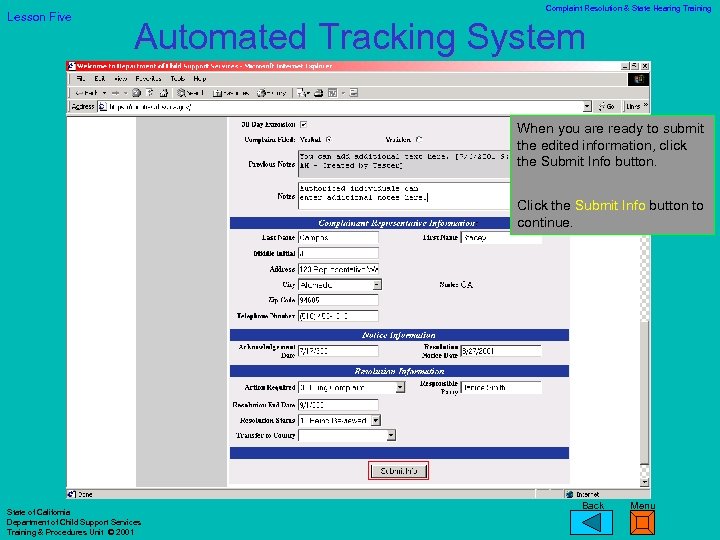720x540 pixels.
Task: Click the page icon in Address bar
Action: tap(103, 107)
